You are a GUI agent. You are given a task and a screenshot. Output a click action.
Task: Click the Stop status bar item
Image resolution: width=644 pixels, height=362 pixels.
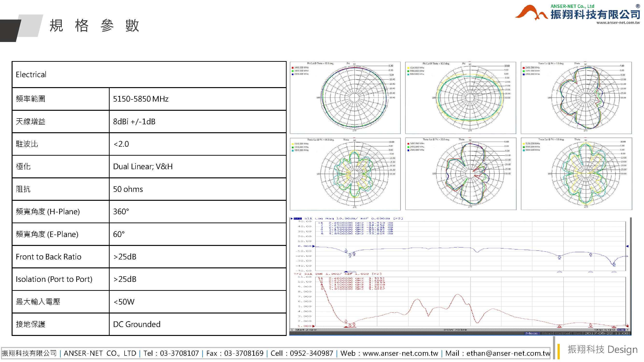tap(547, 333)
